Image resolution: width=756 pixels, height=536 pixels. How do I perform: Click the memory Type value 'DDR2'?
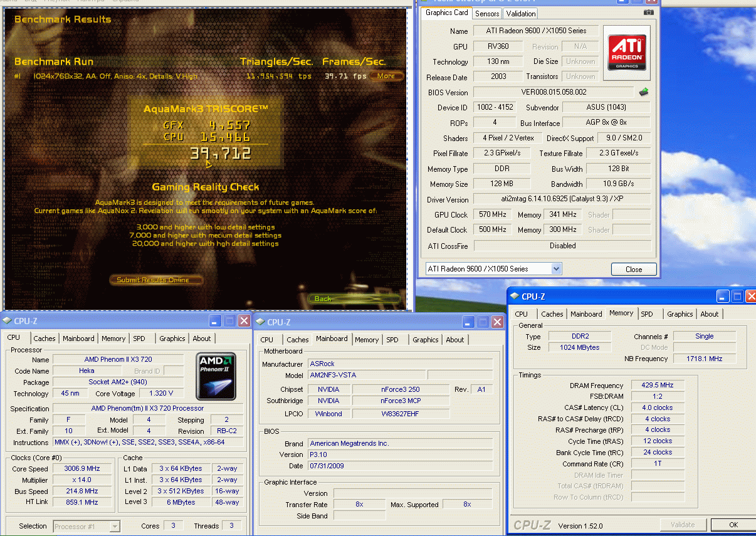[580, 337]
